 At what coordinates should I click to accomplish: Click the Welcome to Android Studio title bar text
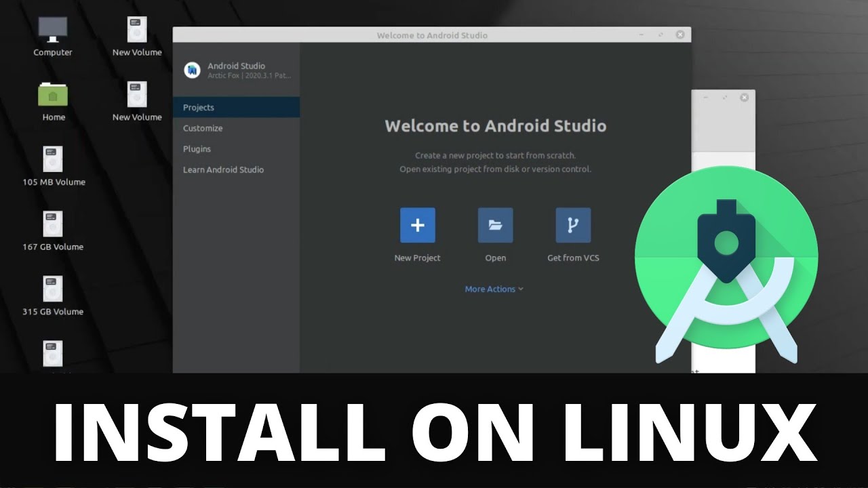(432, 35)
